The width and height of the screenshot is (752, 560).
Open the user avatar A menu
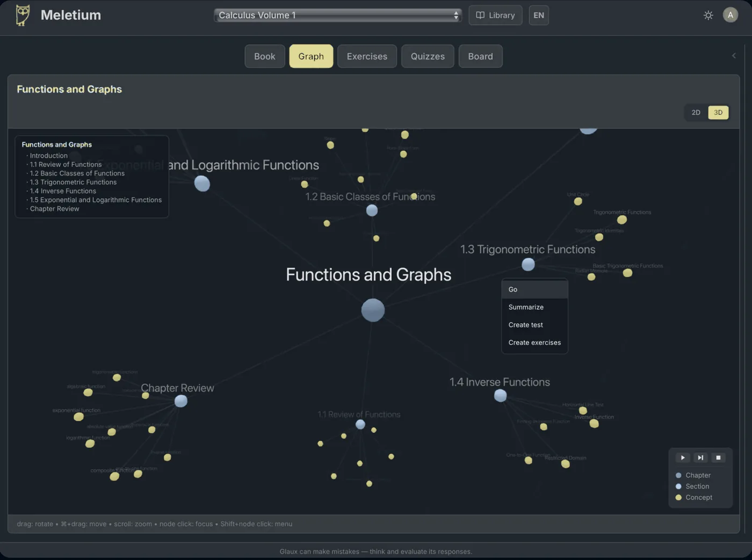pos(730,15)
